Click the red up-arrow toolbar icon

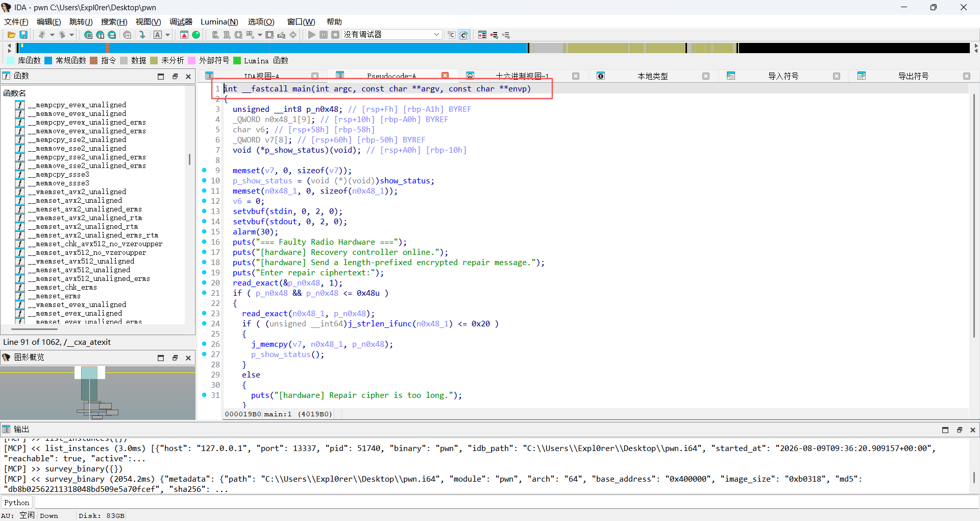[x=184, y=35]
